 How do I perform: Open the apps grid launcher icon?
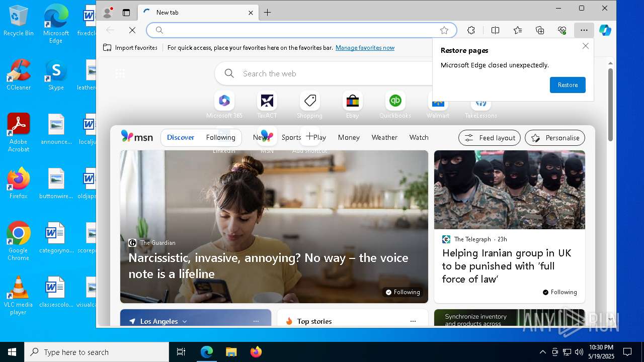120,73
